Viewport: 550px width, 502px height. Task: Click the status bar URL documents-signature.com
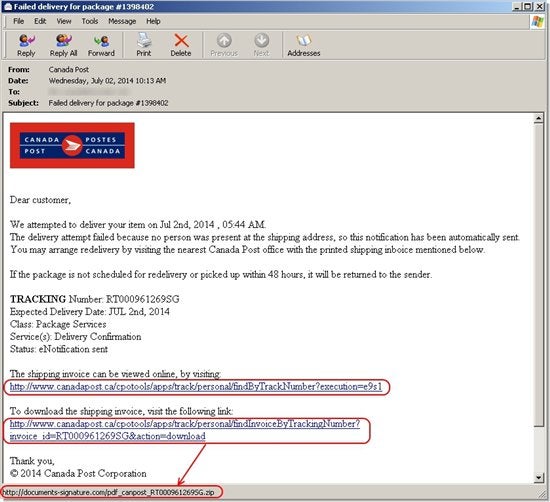click(109, 493)
